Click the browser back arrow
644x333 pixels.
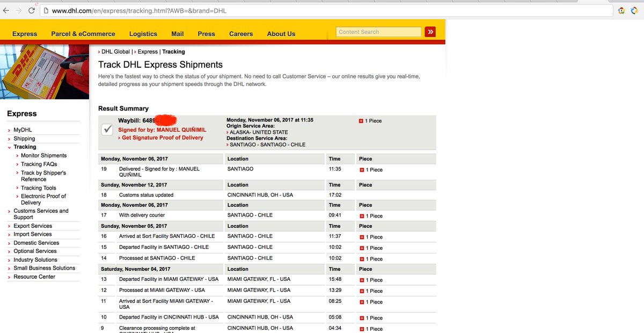click(x=6, y=11)
